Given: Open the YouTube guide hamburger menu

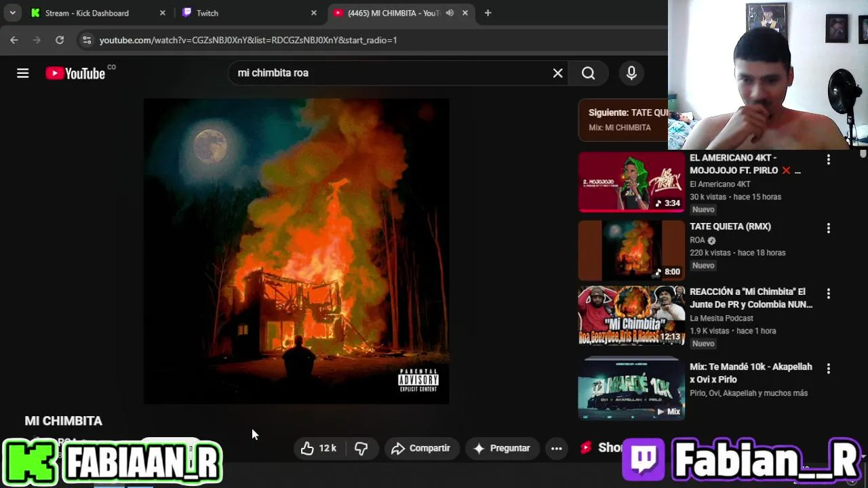Looking at the screenshot, I should coord(23,73).
